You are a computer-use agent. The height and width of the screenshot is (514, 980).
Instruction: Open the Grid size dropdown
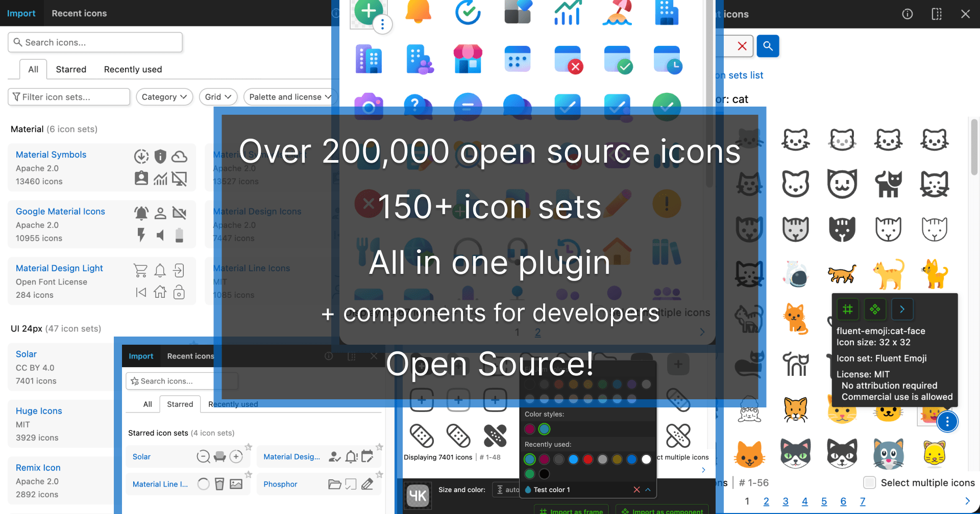pos(218,96)
